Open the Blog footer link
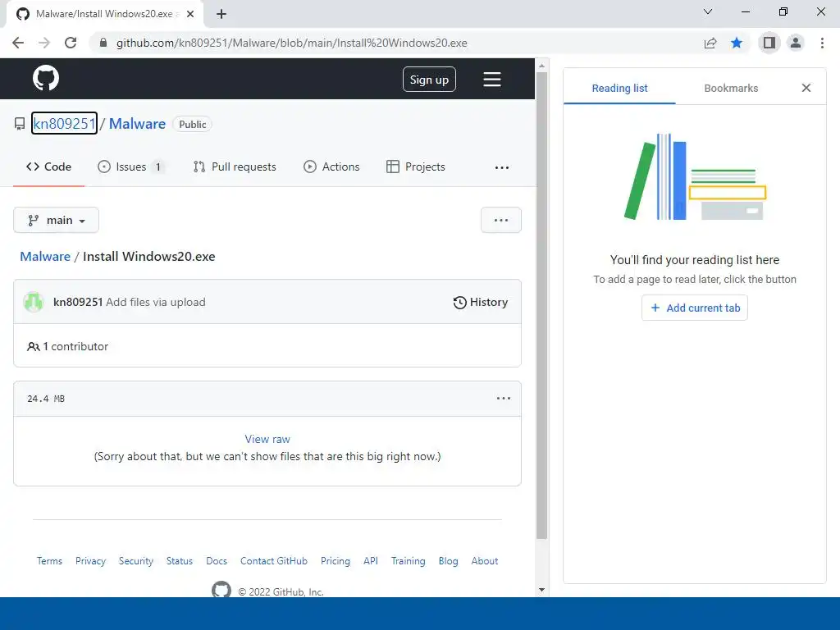 point(449,561)
